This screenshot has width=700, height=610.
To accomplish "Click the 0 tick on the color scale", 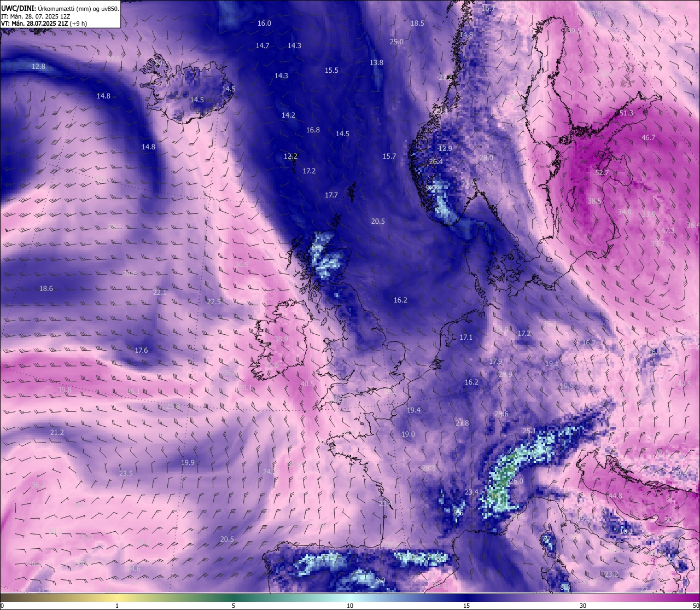I will (2, 605).
